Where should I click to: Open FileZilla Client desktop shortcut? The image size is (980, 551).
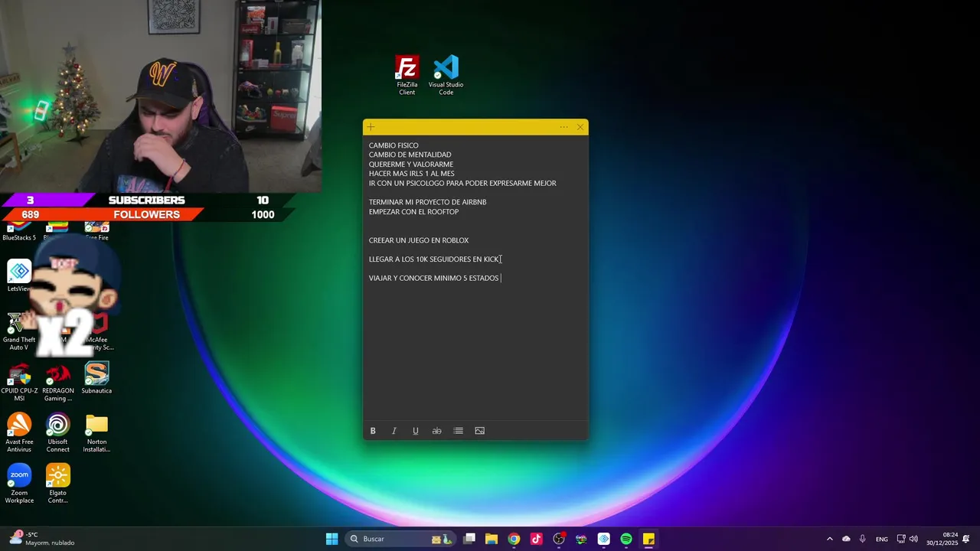click(407, 75)
